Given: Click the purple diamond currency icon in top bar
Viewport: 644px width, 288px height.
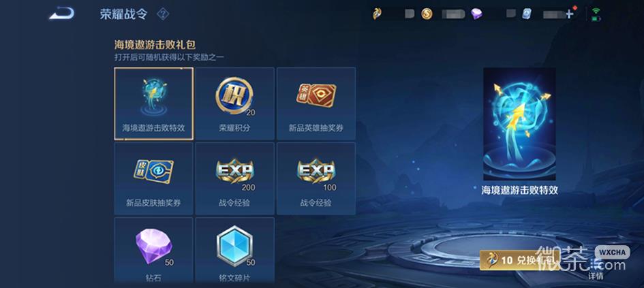Looking at the screenshot, I should (476, 14).
